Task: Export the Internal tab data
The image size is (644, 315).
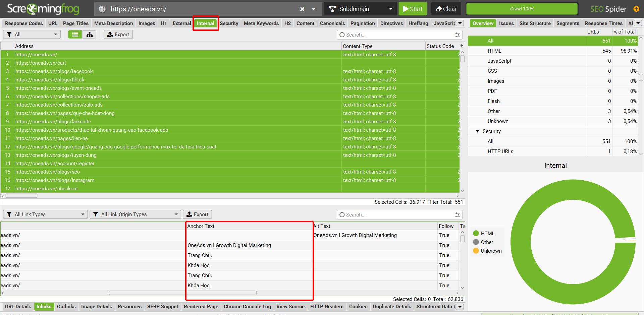Action: 118,35
